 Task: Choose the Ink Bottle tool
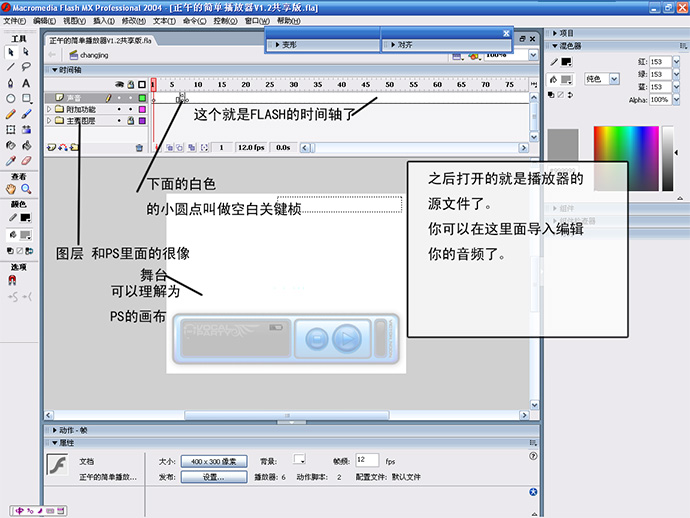coord(11,145)
